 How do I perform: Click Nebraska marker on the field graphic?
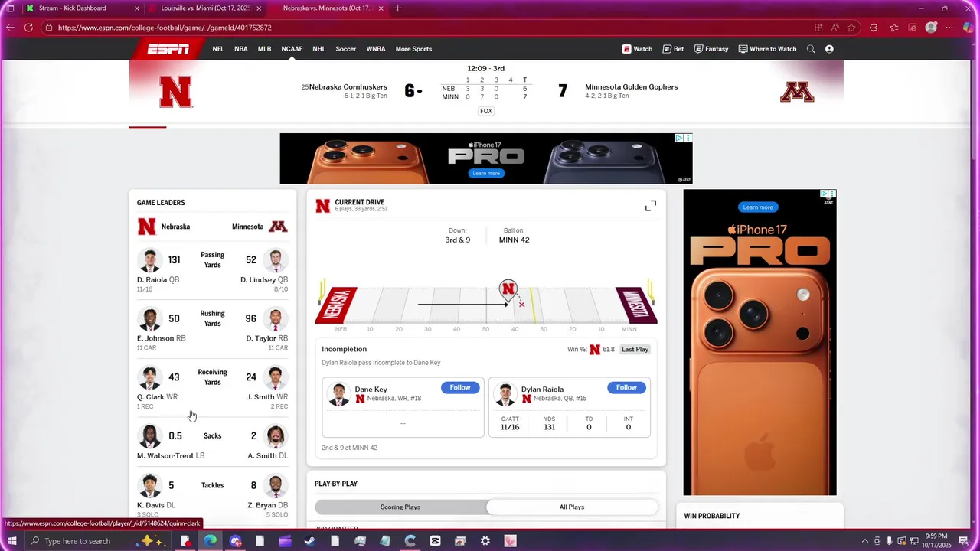(x=508, y=289)
